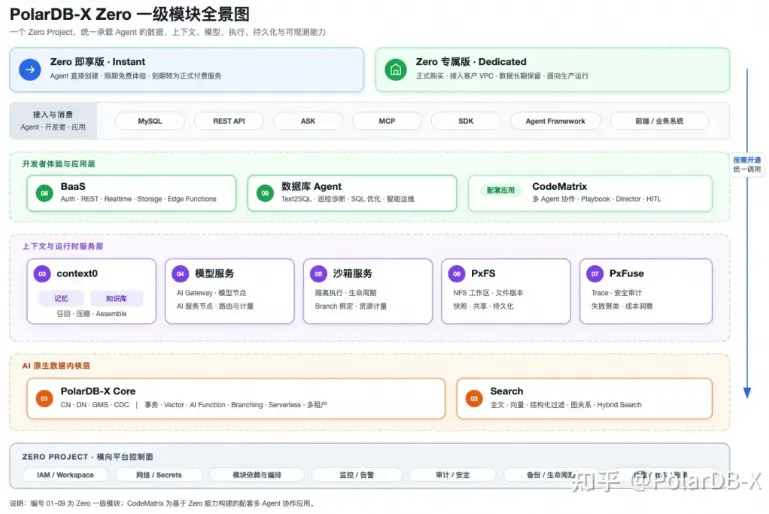Select the 模块依赖与编排 pill
Viewport: 769px width, 514px height.
click(257, 475)
